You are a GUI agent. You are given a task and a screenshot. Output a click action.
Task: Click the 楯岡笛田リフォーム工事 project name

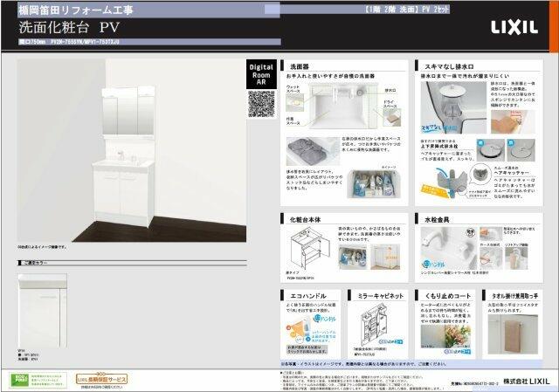[76, 10]
